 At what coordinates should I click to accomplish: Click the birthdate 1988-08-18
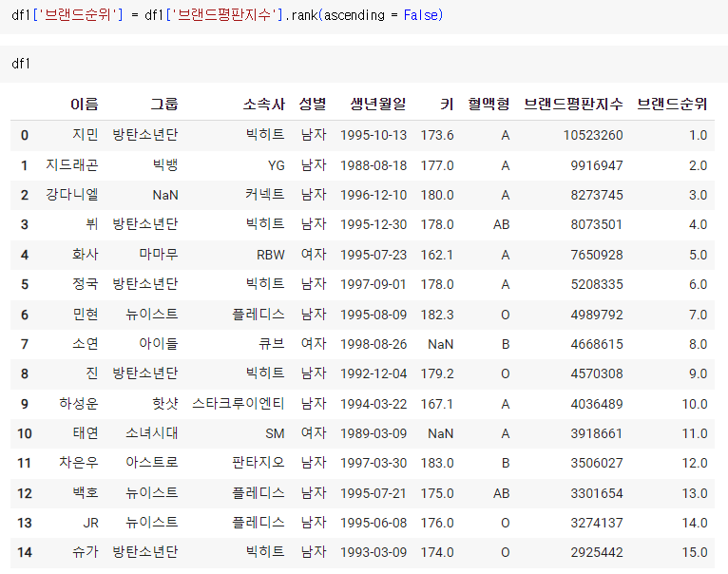point(374,165)
